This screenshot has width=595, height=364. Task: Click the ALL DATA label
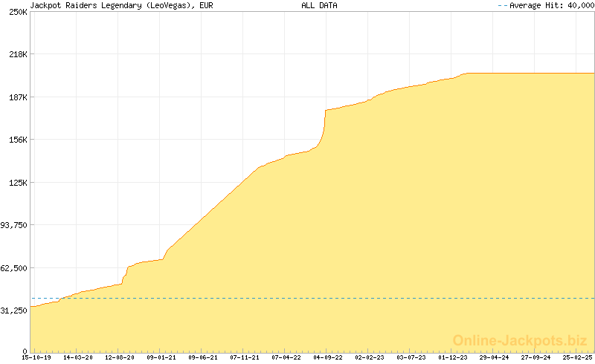[319, 5]
